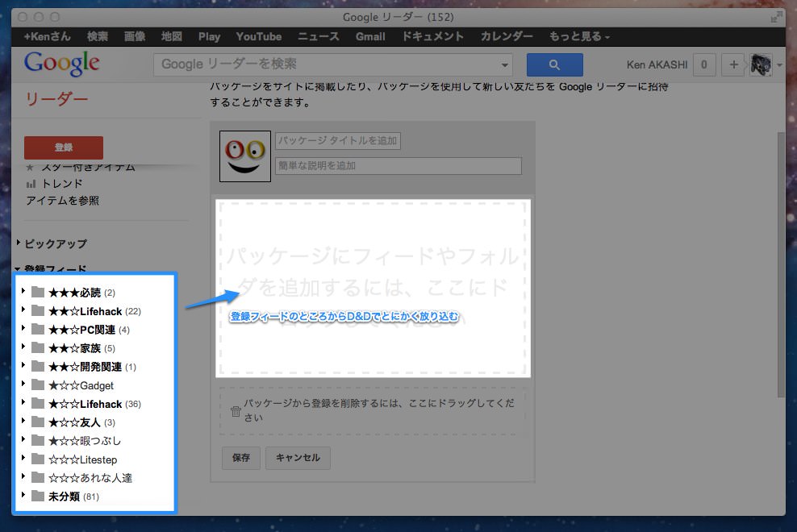Open カレンダー in the Google bar
The width and height of the screenshot is (797, 532).
[507, 36]
